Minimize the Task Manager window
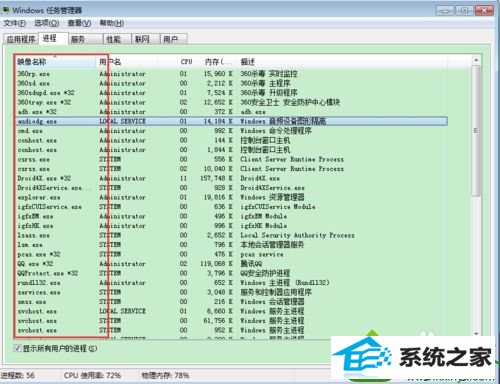Viewport: 500px width, 384px height. point(445,11)
